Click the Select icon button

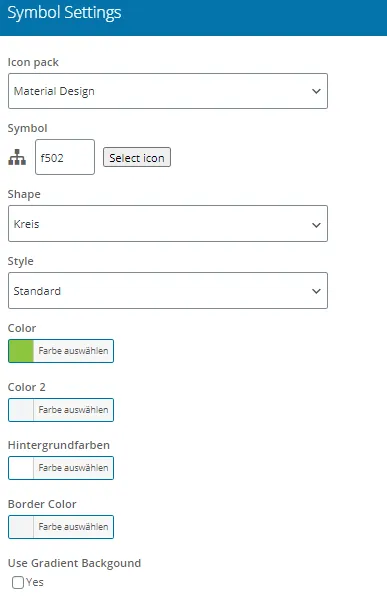(x=137, y=157)
